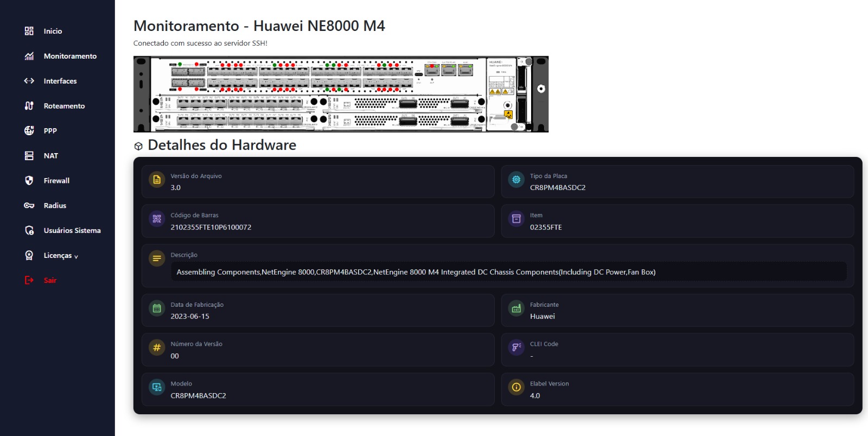Open the Firewall menu item
Viewport: 868px width, 436px height.
[56, 180]
